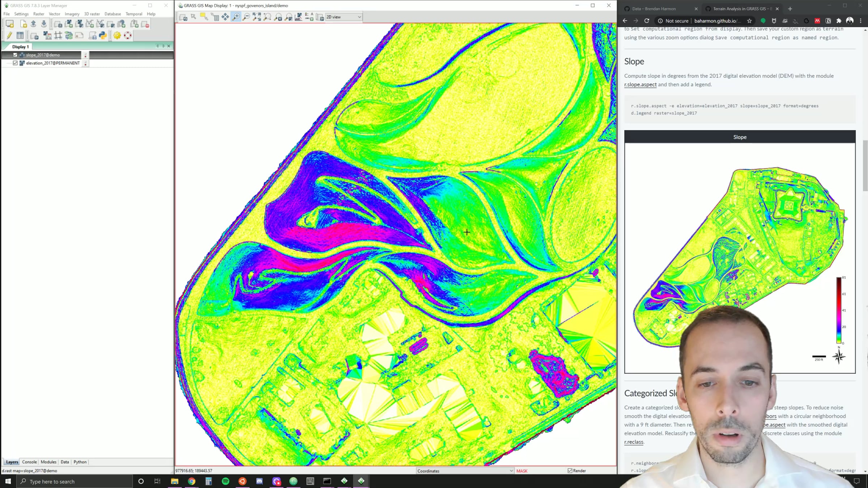
Task: Uncheck the slope_2017@demo layer checkbox
Action: point(15,55)
